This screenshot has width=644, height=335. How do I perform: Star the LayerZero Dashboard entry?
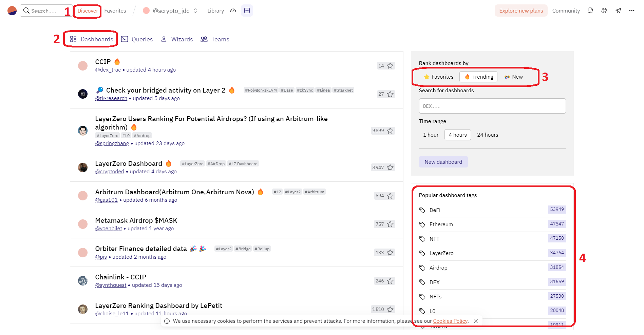pos(390,167)
